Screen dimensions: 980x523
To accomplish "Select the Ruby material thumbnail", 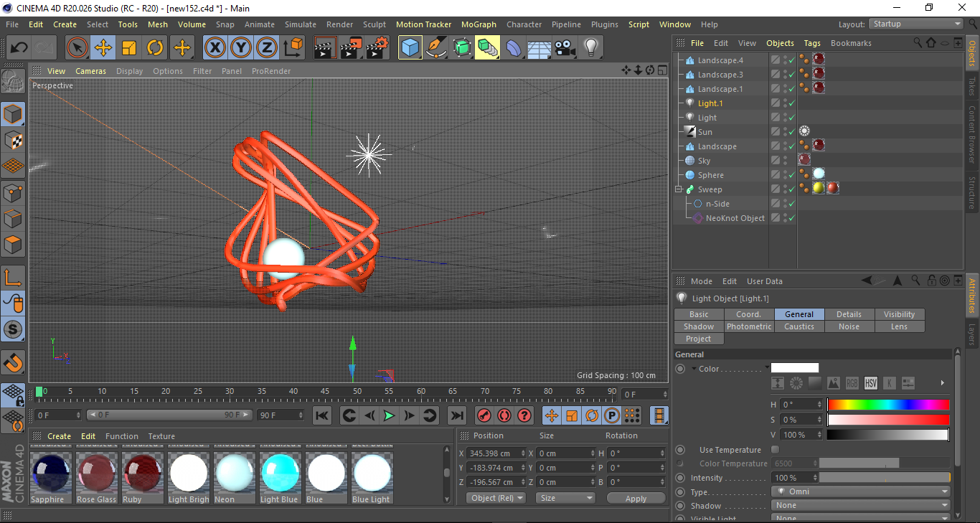I will pyautogui.click(x=142, y=472).
